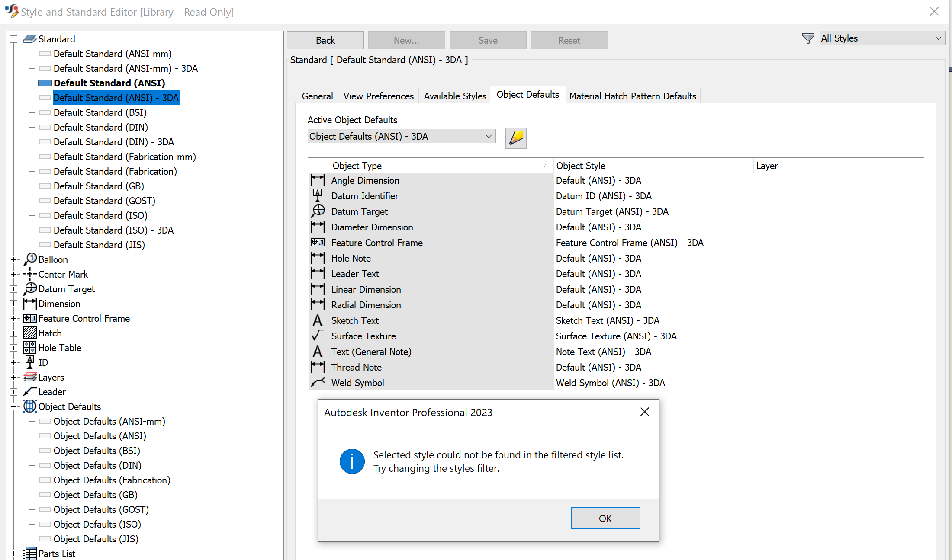
Task: Click the Hole Table icon
Action: pyautogui.click(x=29, y=347)
